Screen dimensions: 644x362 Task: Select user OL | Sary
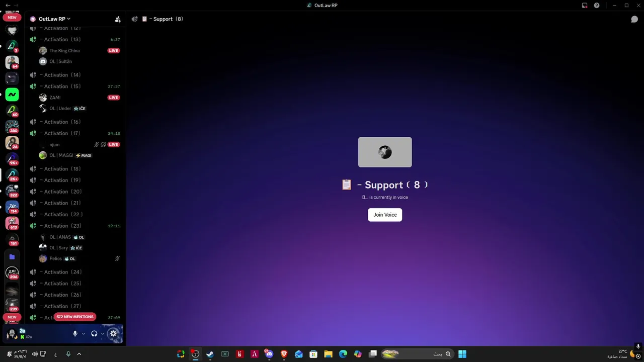tap(79, 247)
